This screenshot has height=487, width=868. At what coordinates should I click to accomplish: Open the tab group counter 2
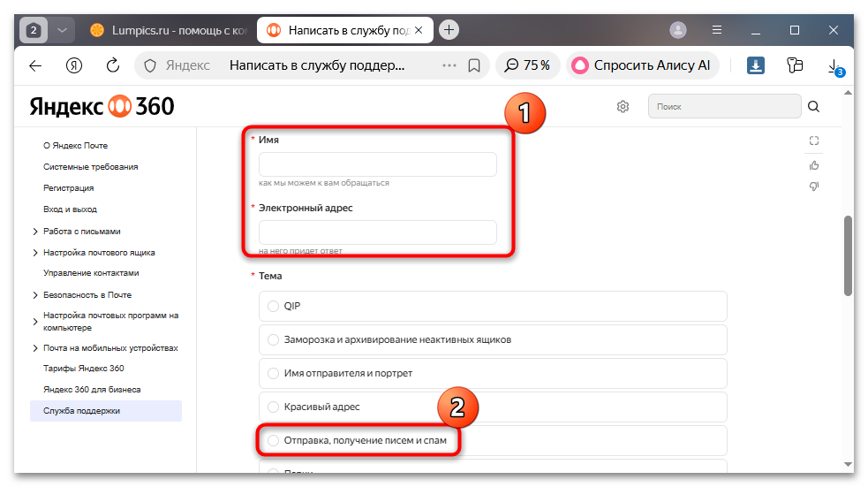pyautogui.click(x=34, y=30)
